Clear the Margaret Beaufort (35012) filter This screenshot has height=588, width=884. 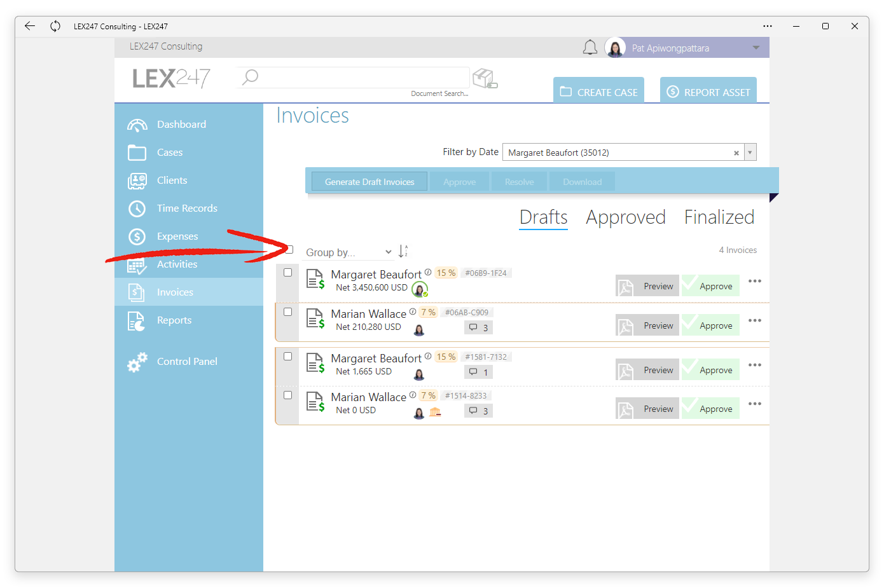(736, 153)
